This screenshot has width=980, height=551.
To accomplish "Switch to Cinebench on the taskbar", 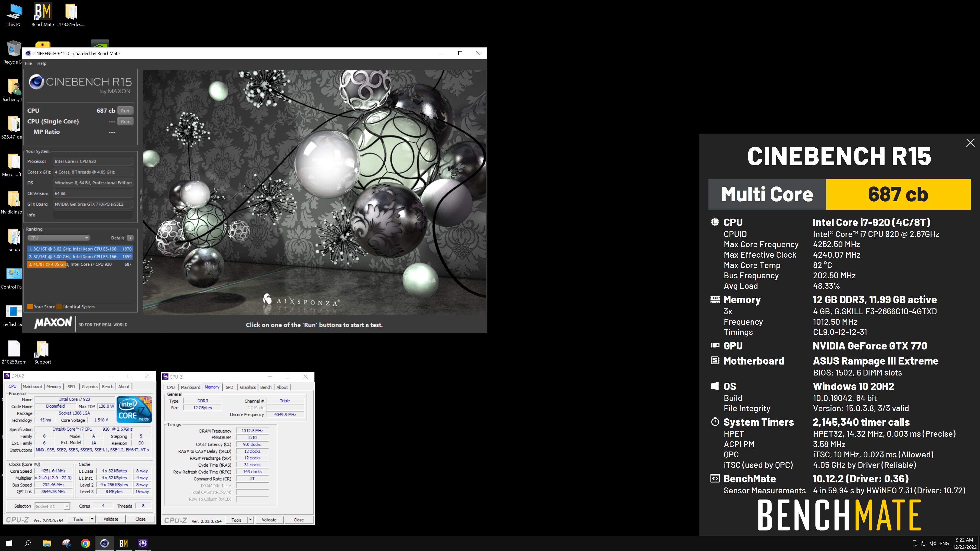I will pyautogui.click(x=105, y=543).
